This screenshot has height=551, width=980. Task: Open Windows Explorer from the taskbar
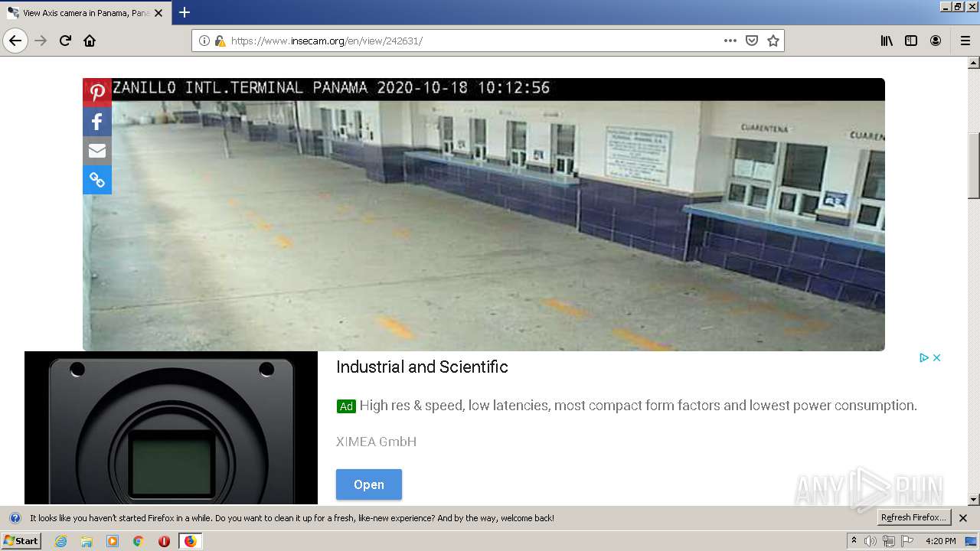click(x=87, y=541)
